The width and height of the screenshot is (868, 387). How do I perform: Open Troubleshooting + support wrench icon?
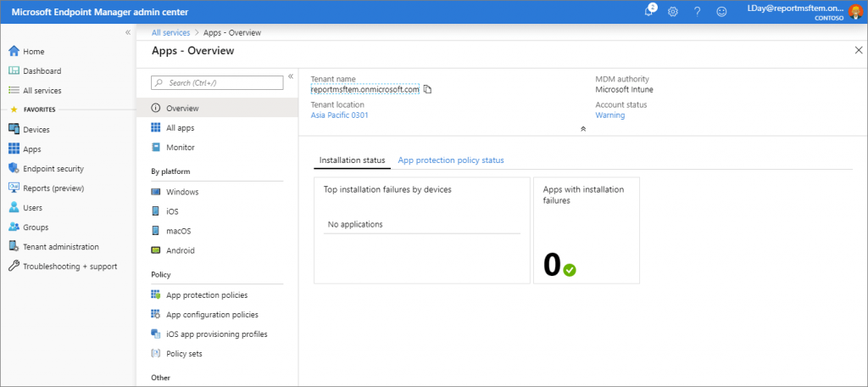[14, 266]
